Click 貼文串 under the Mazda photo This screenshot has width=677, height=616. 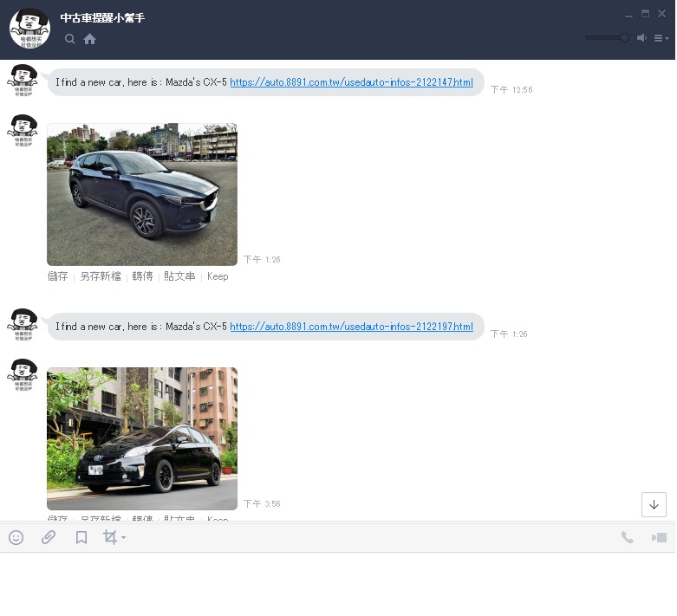coord(179,276)
